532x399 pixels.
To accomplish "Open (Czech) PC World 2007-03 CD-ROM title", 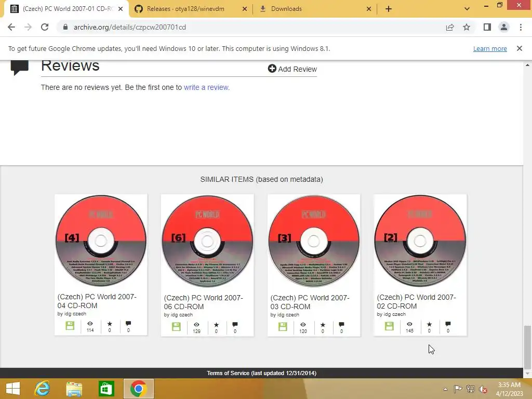I will pyautogui.click(x=310, y=302).
